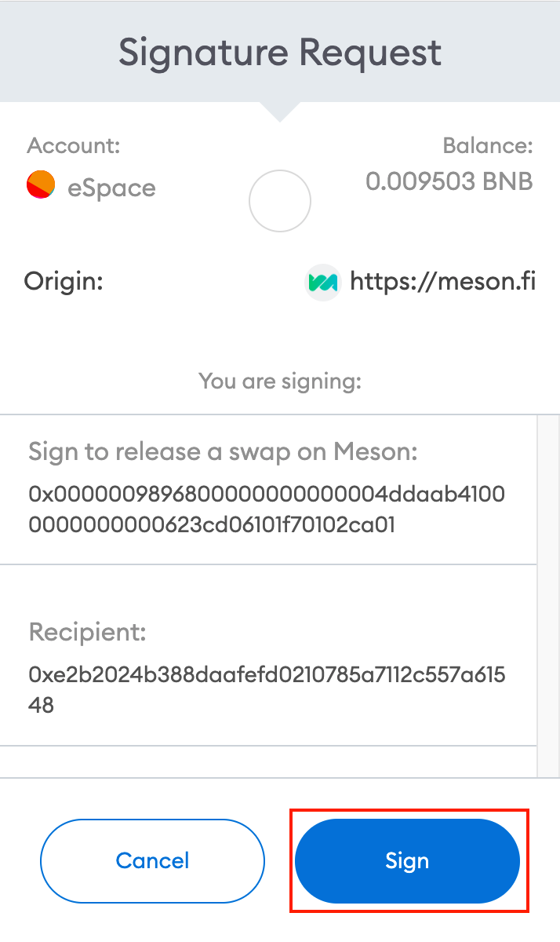This screenshot has height=942, width=560.
Task: Select the swap release hex message
Action: click(x=267, y=507)
